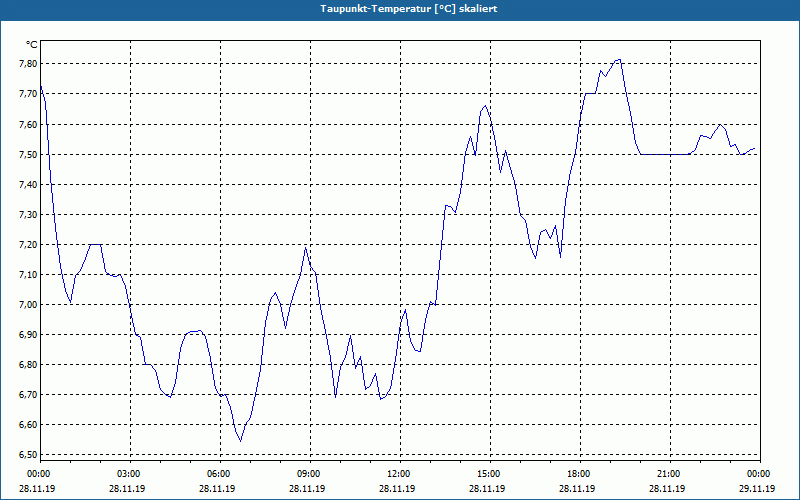Click the 00:00 time label for 29.11.19

click(x=757, y=474)
